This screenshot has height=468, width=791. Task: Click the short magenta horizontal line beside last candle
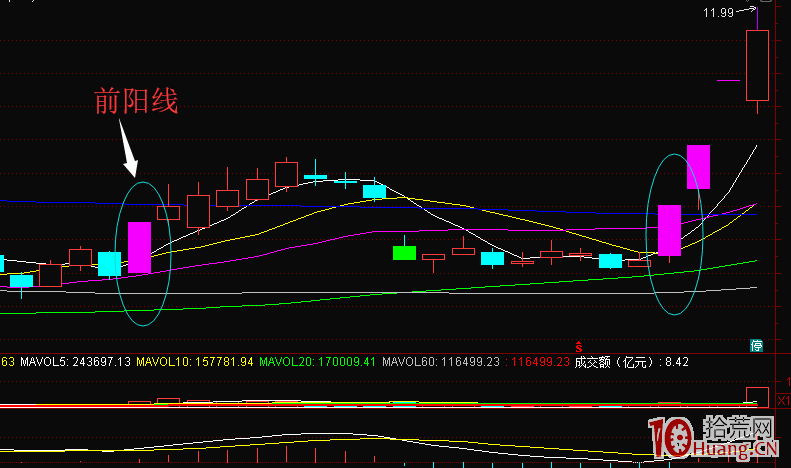[x=728, y=80]
